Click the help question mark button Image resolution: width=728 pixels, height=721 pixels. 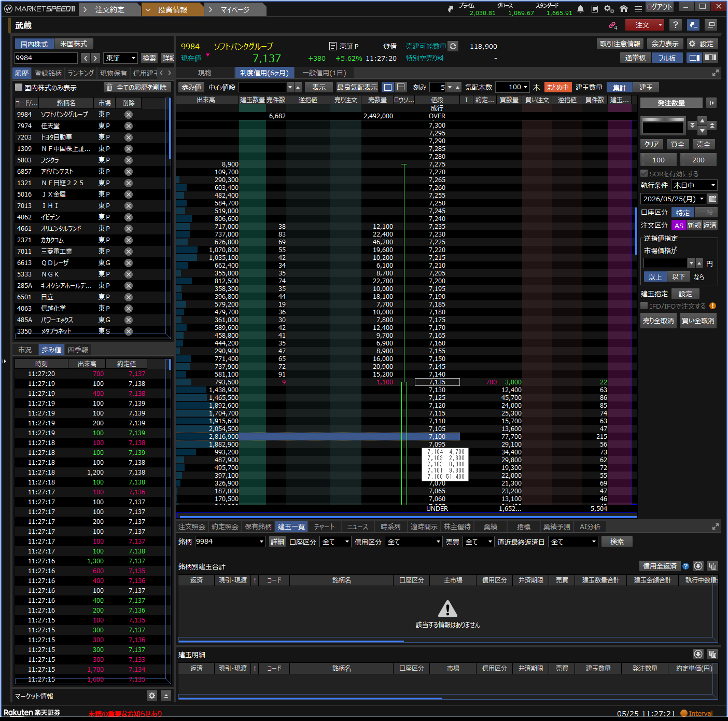point(675,25)
